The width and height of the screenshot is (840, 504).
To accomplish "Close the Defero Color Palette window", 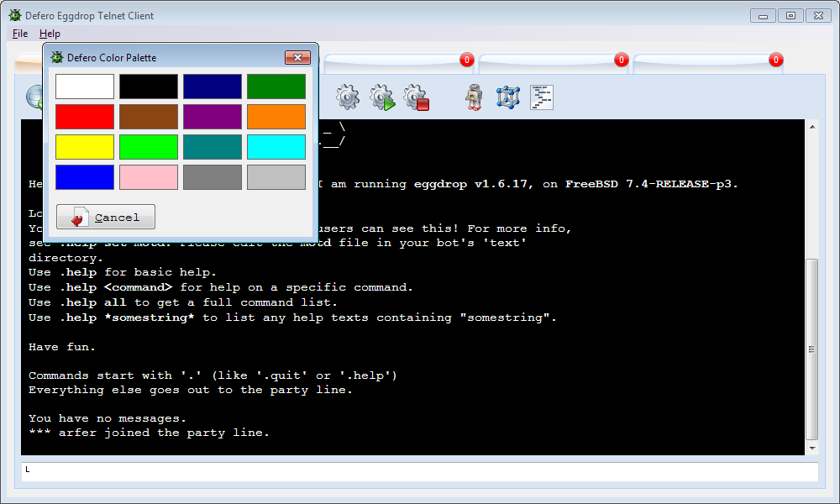I will pos(298,57).
